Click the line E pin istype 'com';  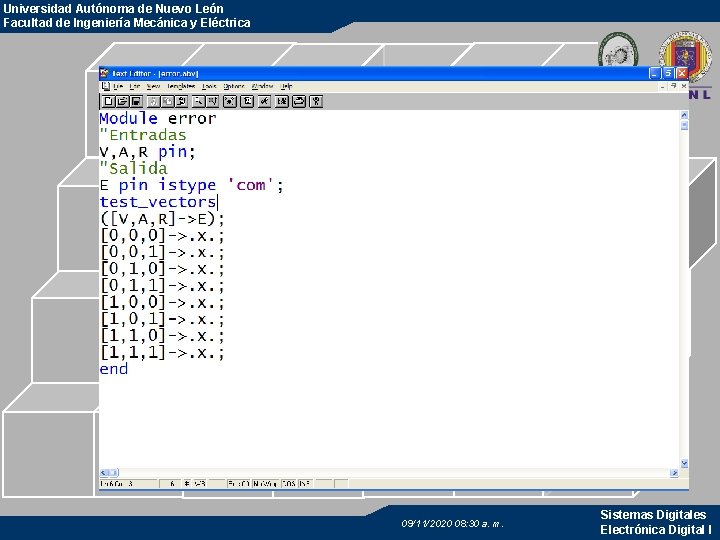pyautogui.click(x=191, y=185)
